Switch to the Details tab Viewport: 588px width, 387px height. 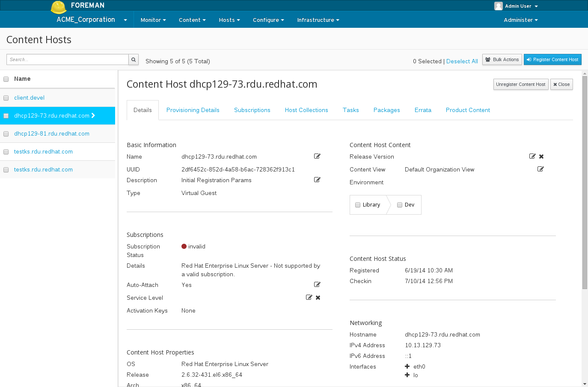point(143,110)
